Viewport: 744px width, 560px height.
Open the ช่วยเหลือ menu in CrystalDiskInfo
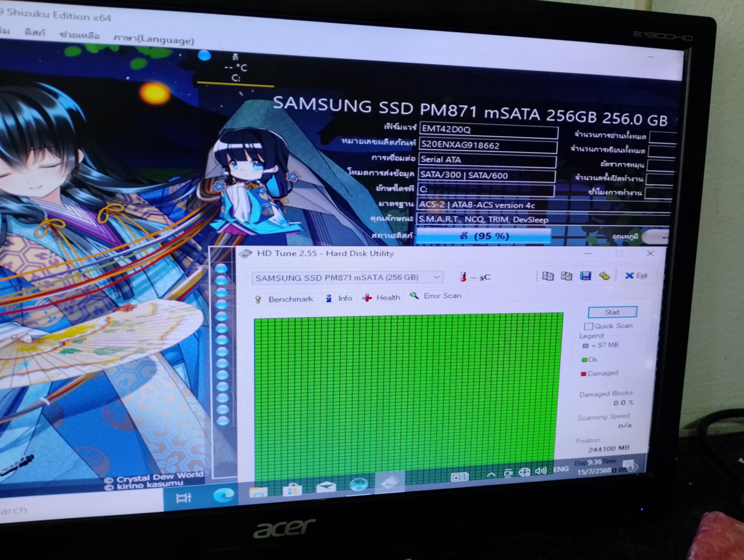79,36
